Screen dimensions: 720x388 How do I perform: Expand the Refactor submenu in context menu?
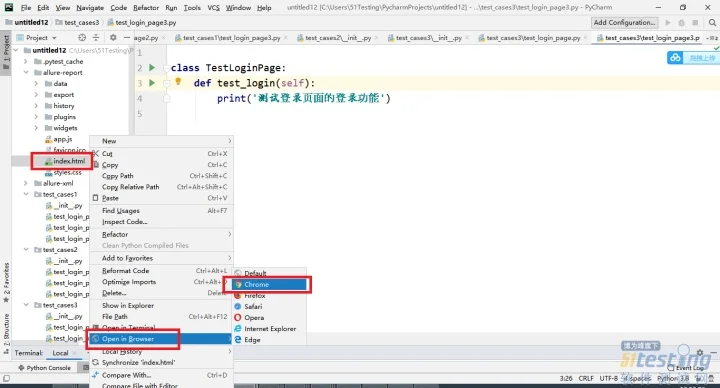click(161, 234)
